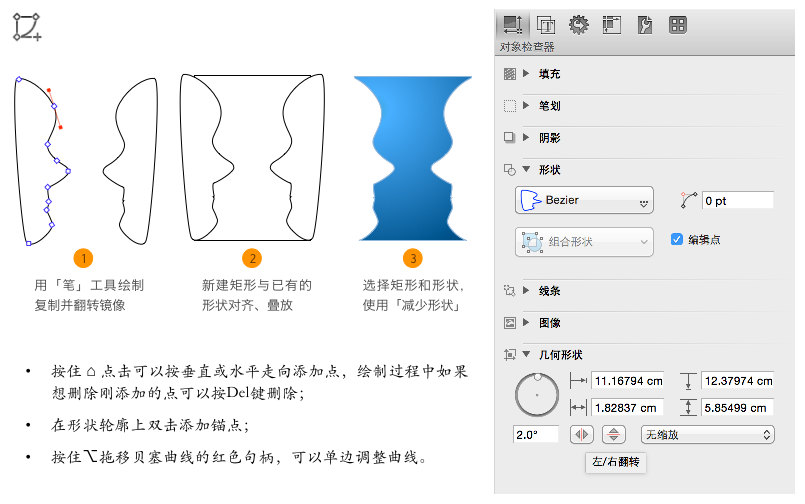
Task: Click the height icon beside 5.85499
Action: 688,408
